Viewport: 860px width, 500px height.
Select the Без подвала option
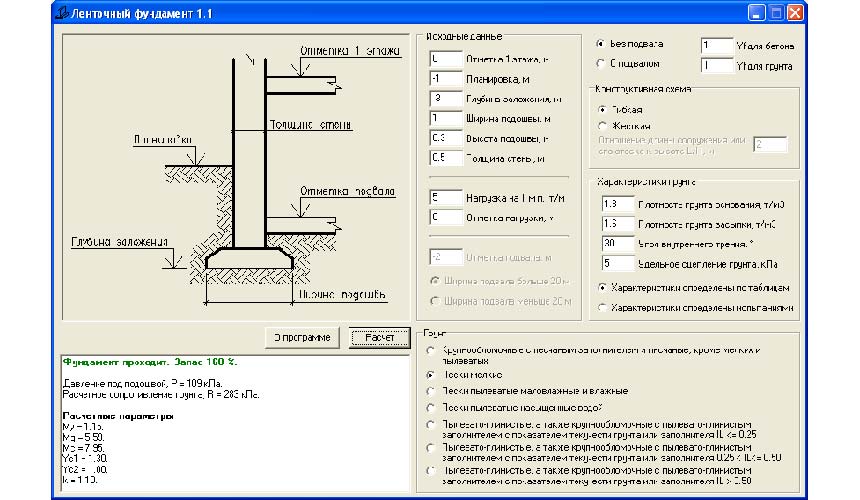point(601,45)
